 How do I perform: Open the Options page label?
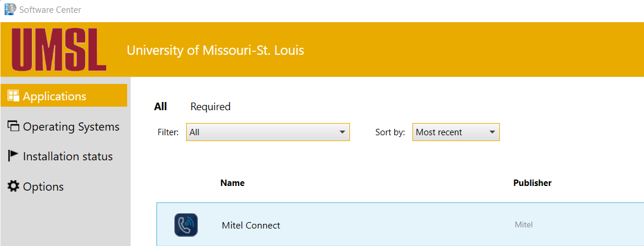43,187
